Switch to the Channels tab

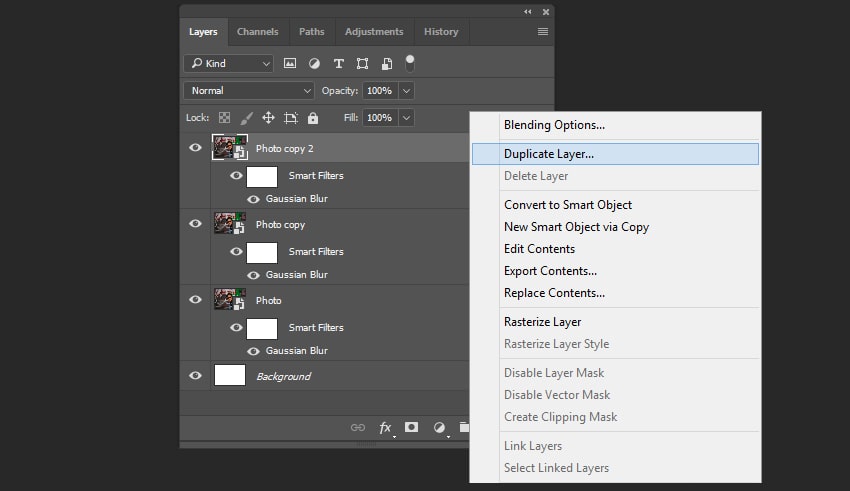click(257, 32)
